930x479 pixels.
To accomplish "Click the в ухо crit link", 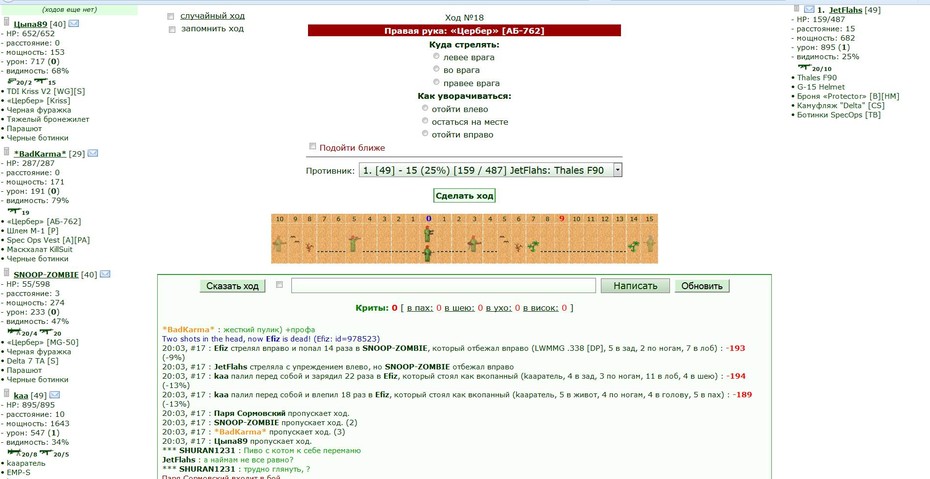I will tap(499, 308).
